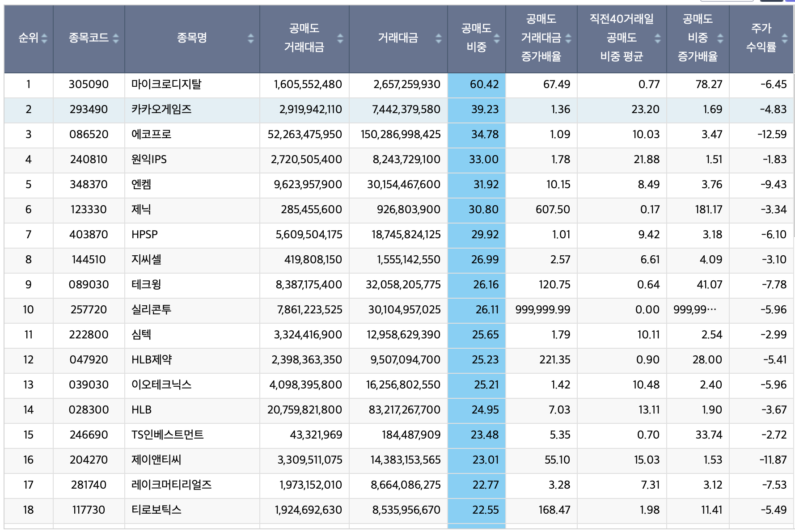This screenshot has height=532, width=795.
Task: Click trading value 150,286,998,425
Action: [401, 134]
